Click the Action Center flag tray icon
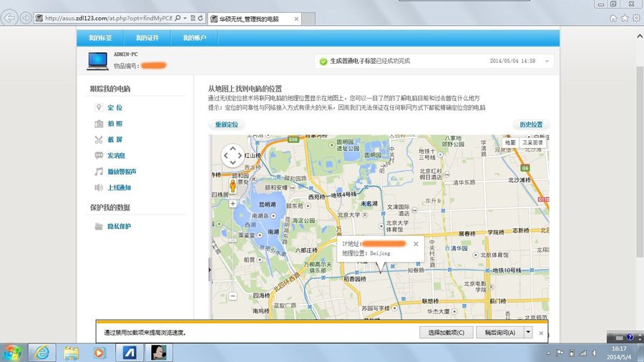Image resolution: width=644 pixels, height=362 pixels. 560,353
